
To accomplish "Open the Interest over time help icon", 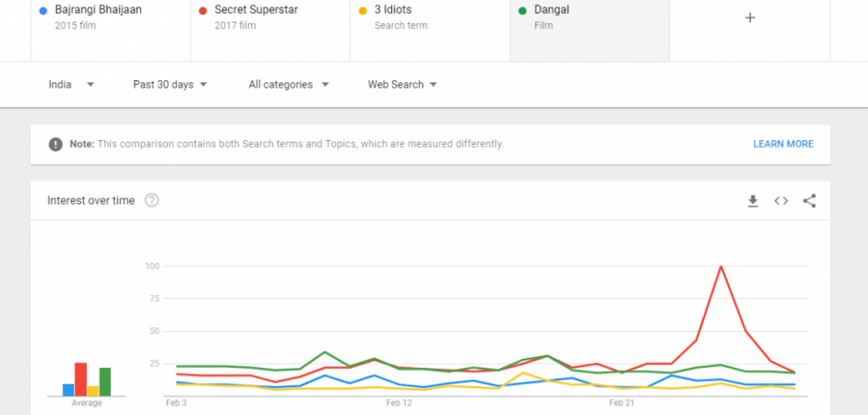I will (x=151, y=200).
